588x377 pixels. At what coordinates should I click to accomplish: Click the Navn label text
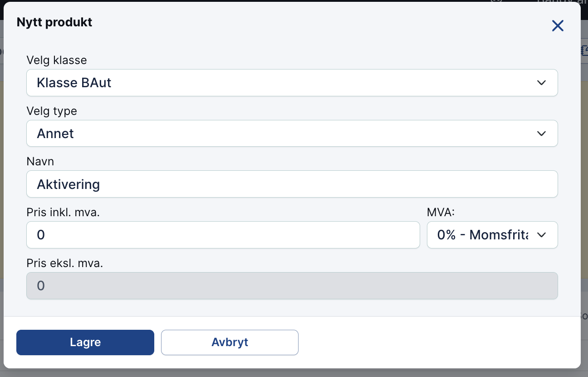click(x=40, y=161)
